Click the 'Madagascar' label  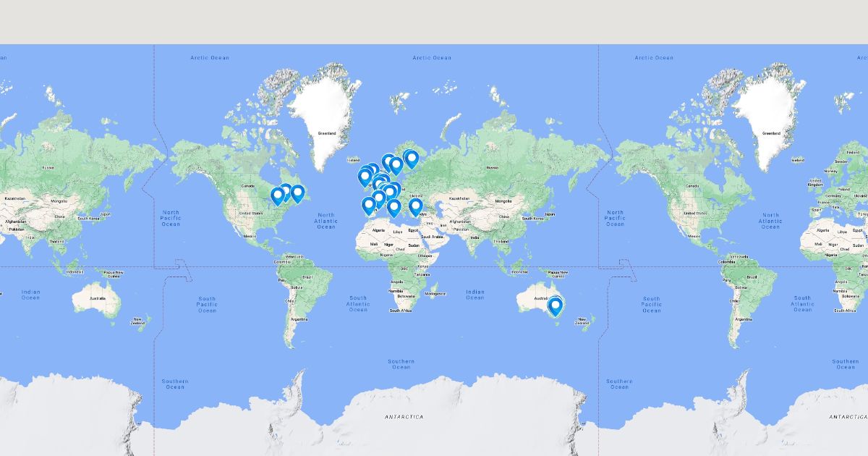pos(435,294)
